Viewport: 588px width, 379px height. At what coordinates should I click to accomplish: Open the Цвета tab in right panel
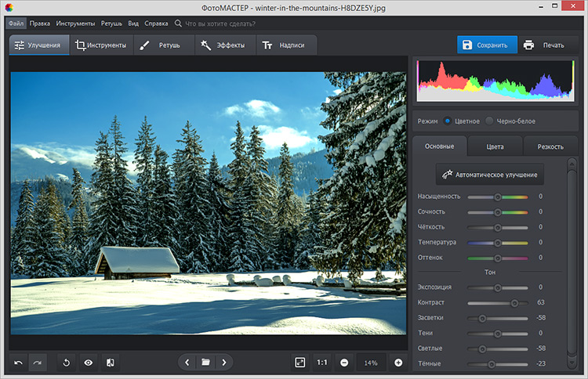click(495, 146)
